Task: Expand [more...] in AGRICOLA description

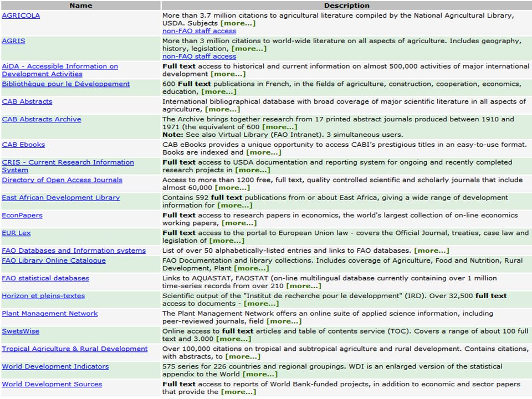Action: point(238,23)
